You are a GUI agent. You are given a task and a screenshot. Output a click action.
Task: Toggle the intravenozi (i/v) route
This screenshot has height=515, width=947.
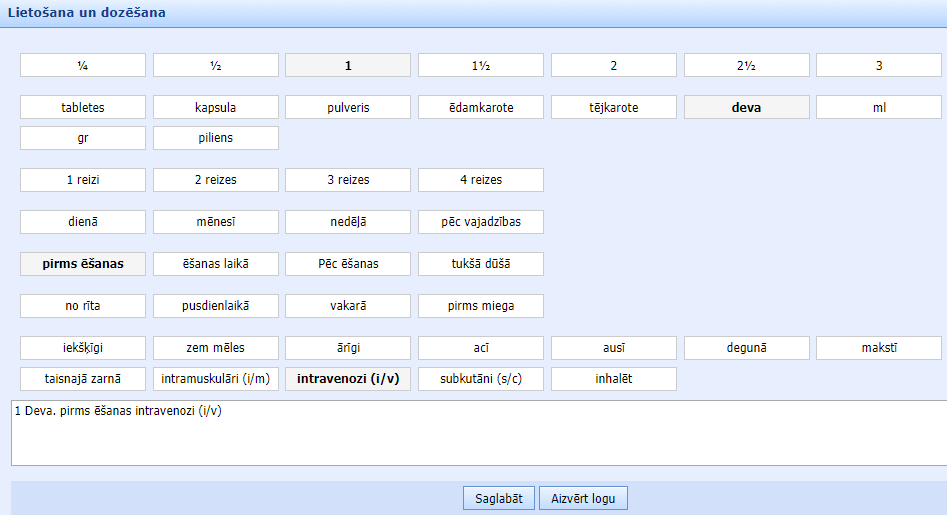pos(348,379)
